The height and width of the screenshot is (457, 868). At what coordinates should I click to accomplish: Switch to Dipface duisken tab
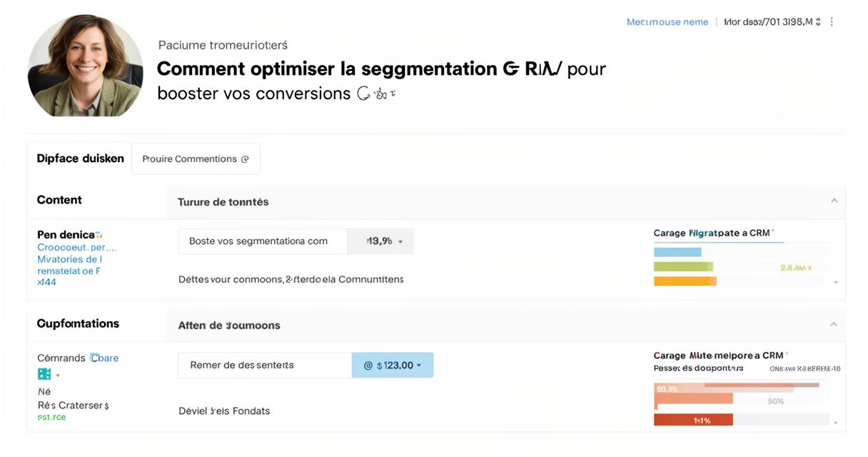(x=80, y=159)
